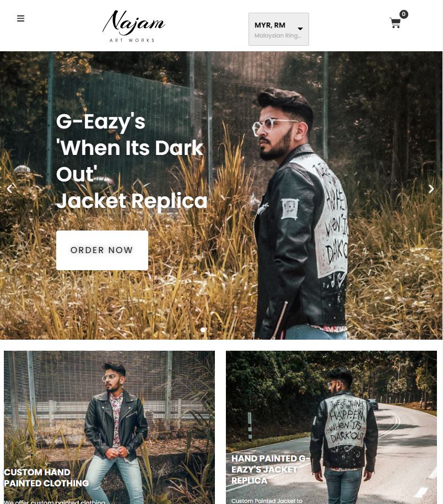This screenshot has width=443, height=504.
Task: Click the ART WORKS tagline under logo
Action: point(132,40)
